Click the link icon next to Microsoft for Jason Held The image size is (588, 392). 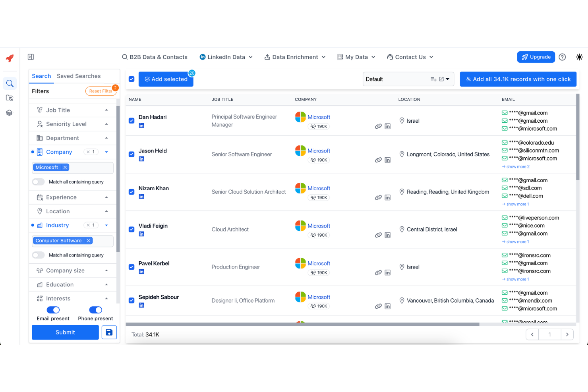(x=378, y=160)
